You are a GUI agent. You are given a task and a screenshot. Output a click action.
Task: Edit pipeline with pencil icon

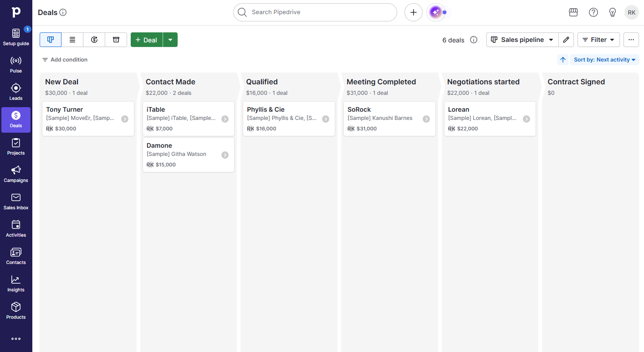click(x=566, y=40)
